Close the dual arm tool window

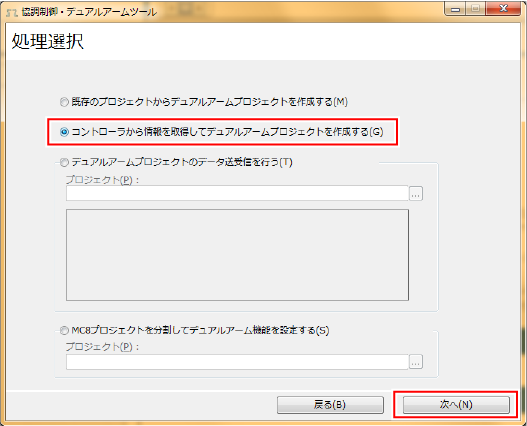[x=503, y=9]
